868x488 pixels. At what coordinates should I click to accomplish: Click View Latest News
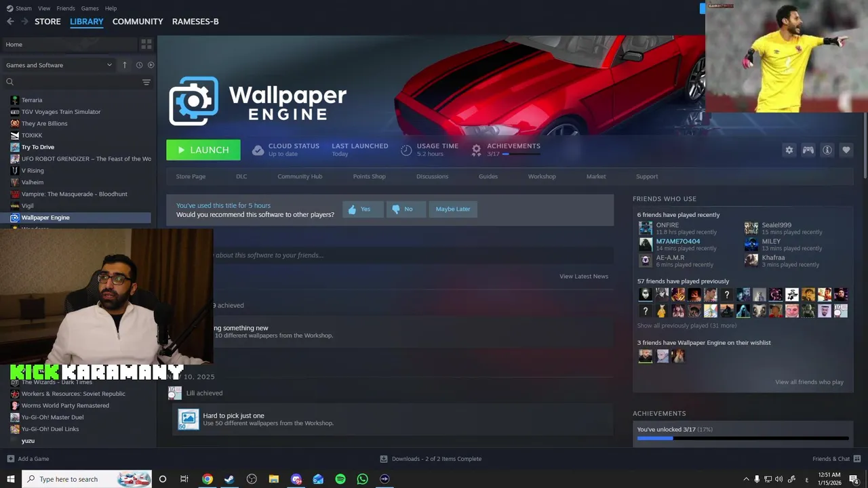coord(584,277)
